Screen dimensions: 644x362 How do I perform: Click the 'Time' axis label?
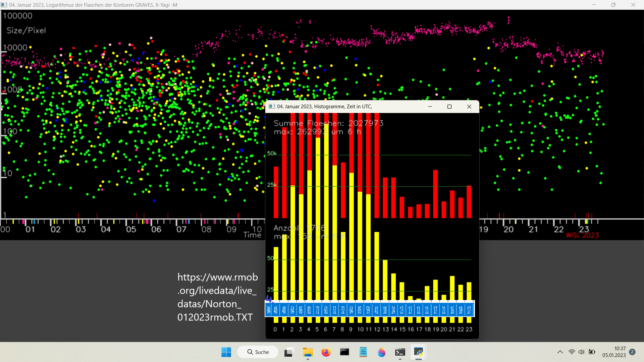[x=252, y=235]
